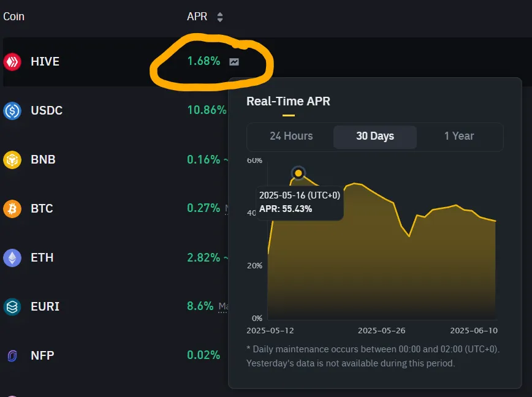The height and width of the screenshot is (397, 532).
Task: Select the BNB coin name
Action: pyautogui.click(x=43, y=160)
